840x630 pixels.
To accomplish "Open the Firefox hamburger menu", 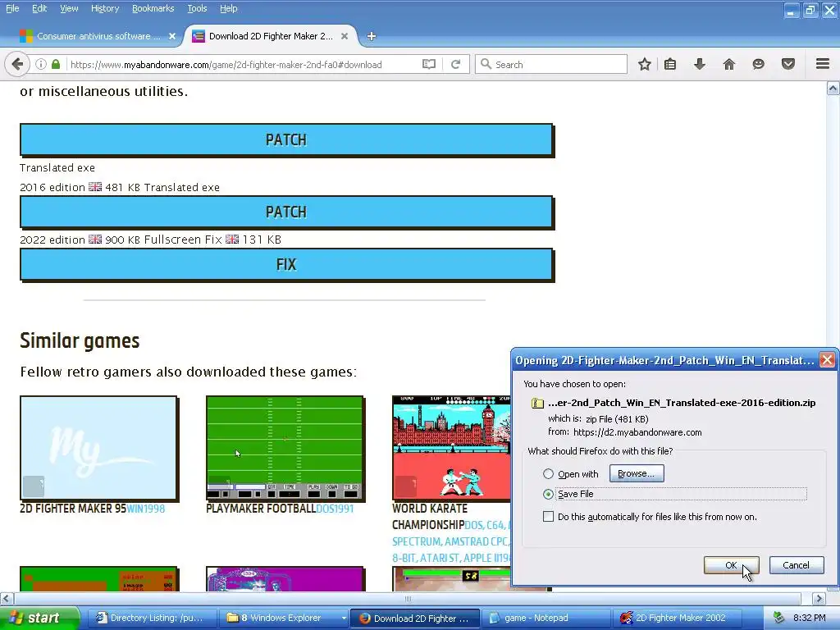I will (823, 64).
